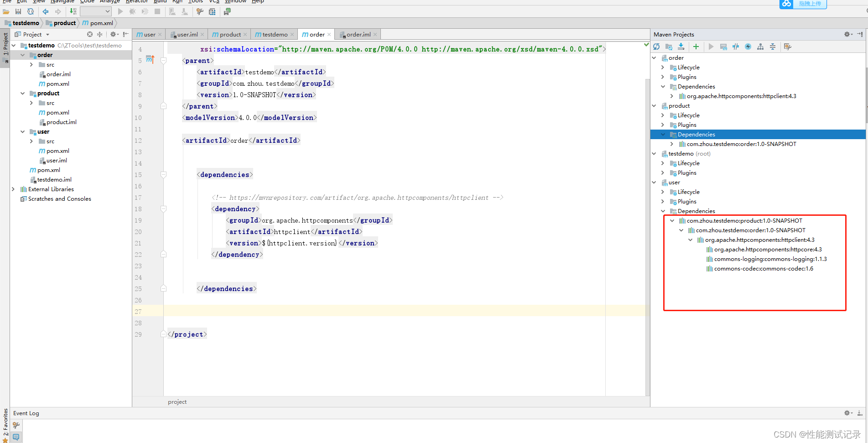Collapse All in Maven Projects toolbar
The image size is (868, 443).
(773, 47)
